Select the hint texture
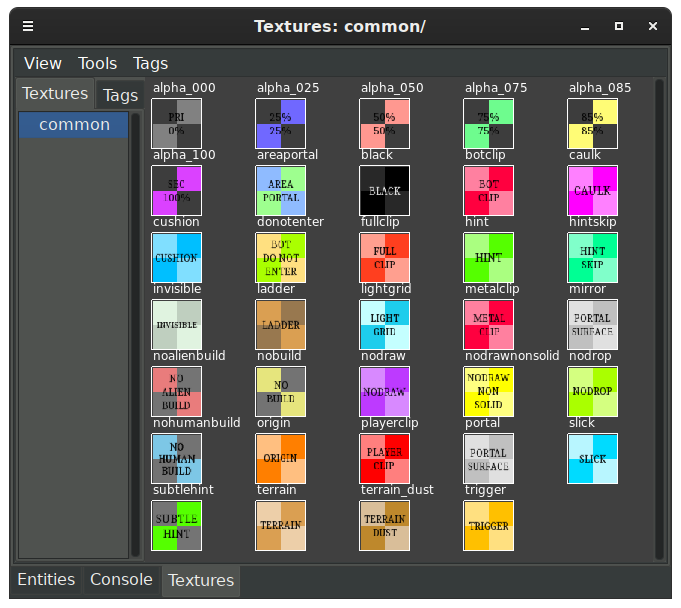This screenshot has width=681, height=608. [489, 257]
